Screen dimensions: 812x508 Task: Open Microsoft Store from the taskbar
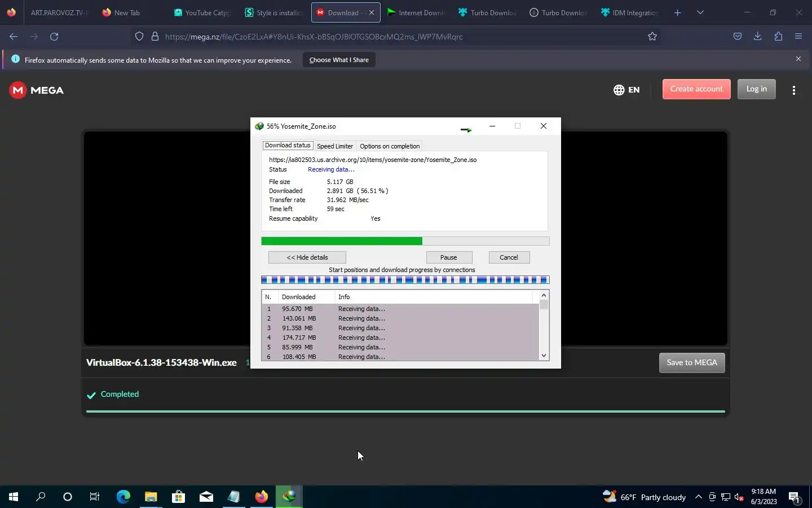(178, 497)
